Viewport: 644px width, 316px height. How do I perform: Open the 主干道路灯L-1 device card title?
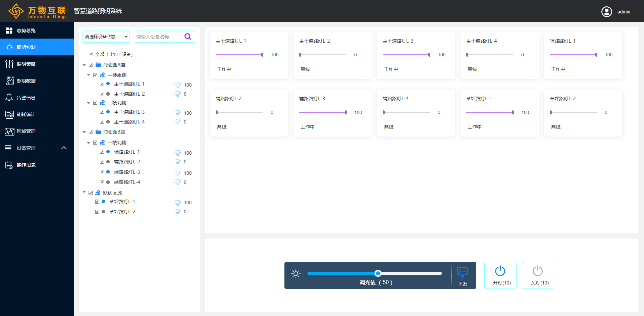[x=231, y=41]
